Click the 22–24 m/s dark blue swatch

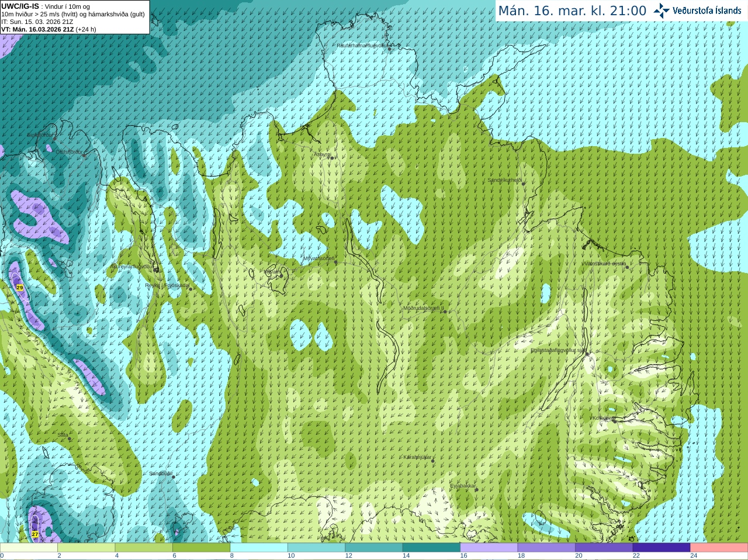point(662,548)
